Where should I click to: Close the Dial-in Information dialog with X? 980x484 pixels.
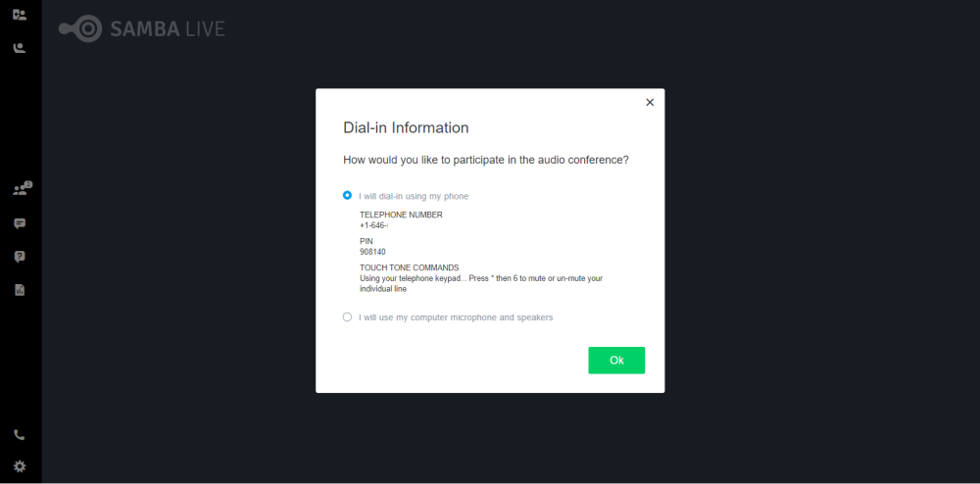650,103
